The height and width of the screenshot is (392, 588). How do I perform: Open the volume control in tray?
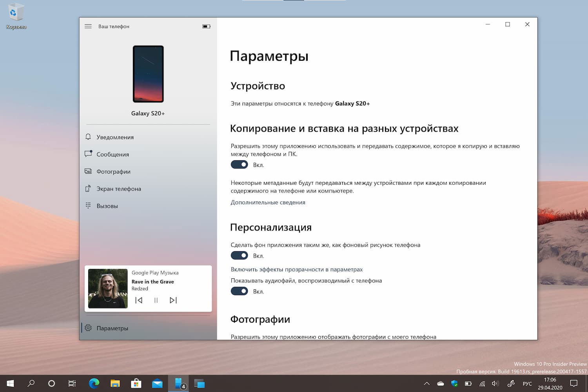coord(495,383)
